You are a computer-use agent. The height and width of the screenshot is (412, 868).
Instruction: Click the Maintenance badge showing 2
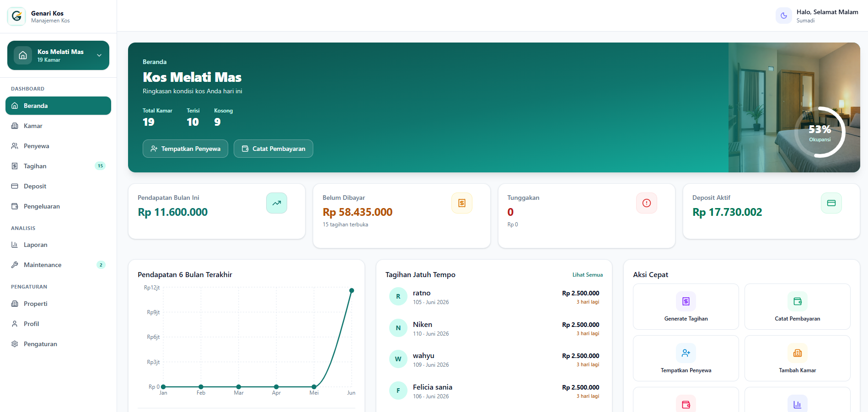(101, 265)
